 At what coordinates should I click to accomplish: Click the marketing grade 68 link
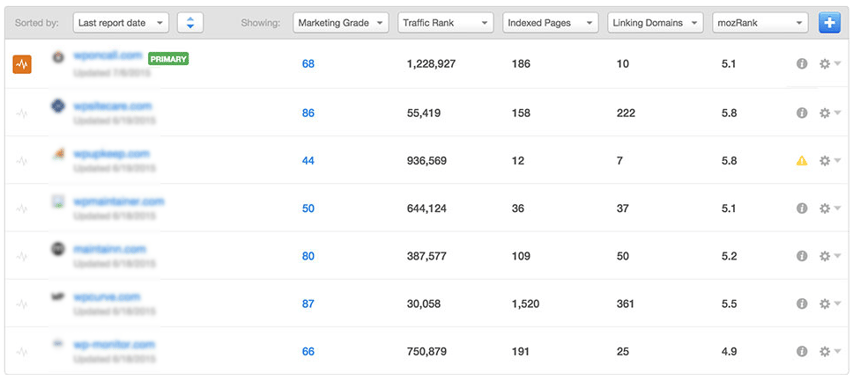[308, 64]
